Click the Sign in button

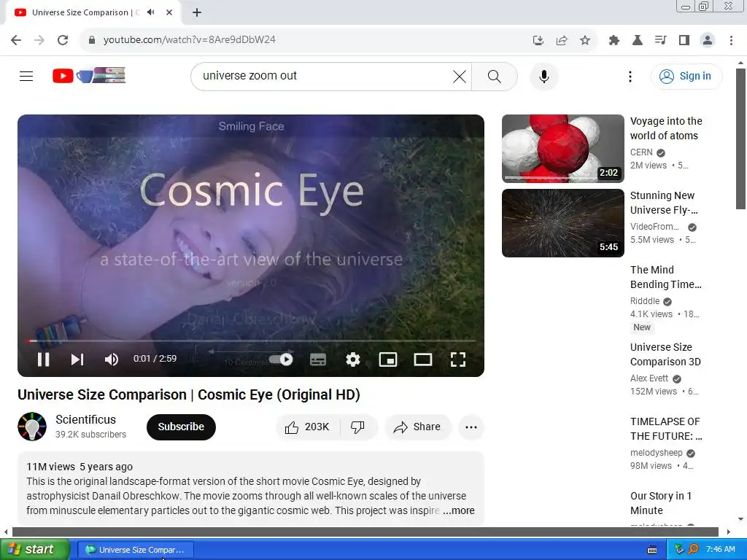pyautogui.click(x=686, y=76)
